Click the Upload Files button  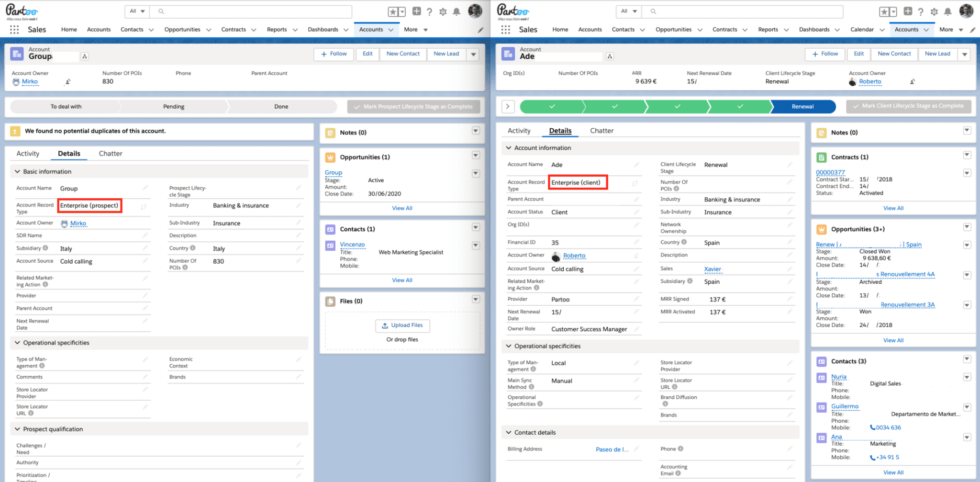pos(402,325)
